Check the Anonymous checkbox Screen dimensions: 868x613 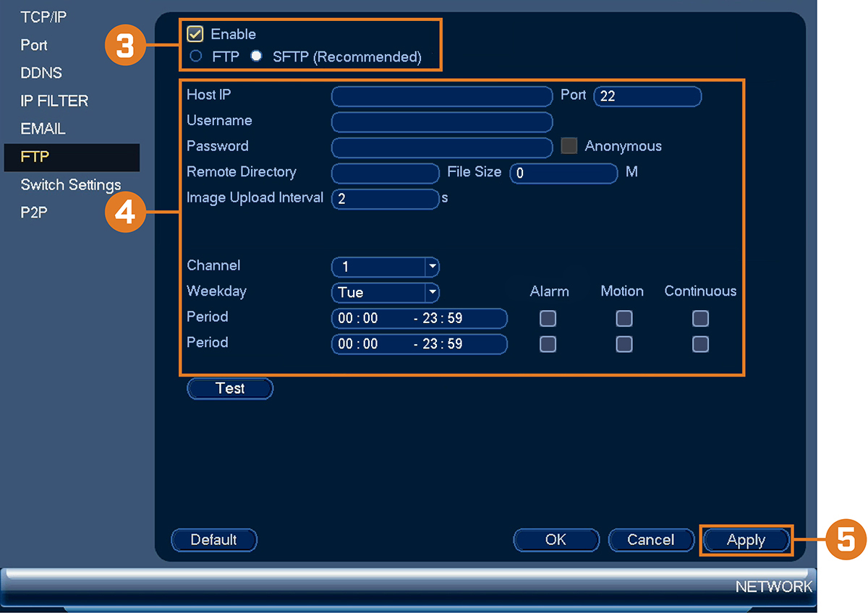click(569, 146)
